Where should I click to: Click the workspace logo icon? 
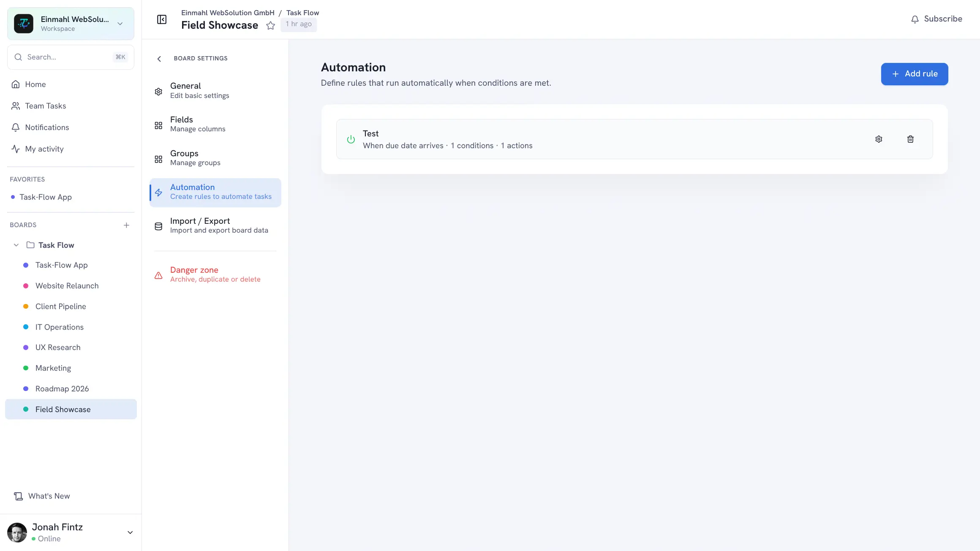[x=24, y=24]
